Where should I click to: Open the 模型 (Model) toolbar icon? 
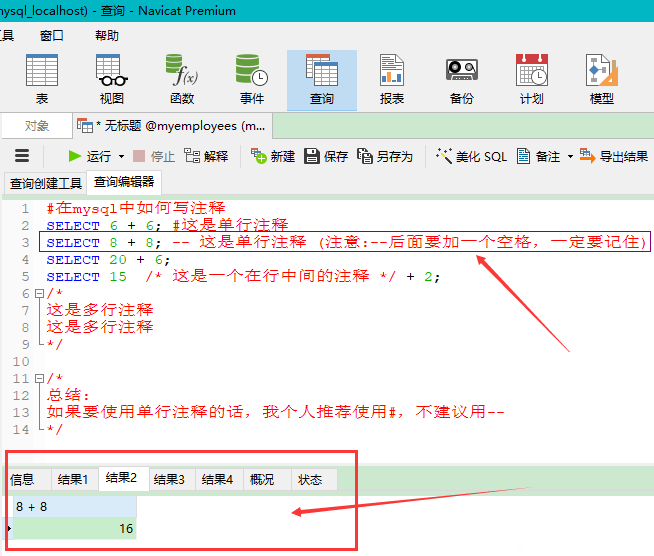coord(601,80)
